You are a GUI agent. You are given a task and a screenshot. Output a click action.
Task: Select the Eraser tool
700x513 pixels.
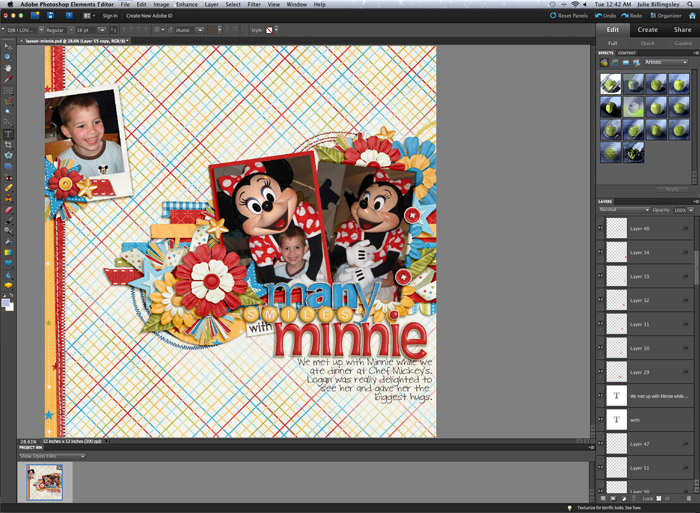pos(8,210)
